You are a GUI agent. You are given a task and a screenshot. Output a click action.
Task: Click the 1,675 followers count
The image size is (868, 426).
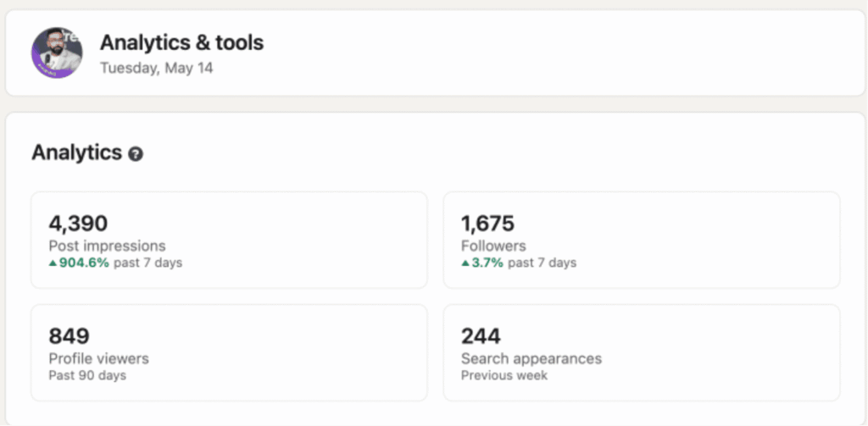[487, 224]
